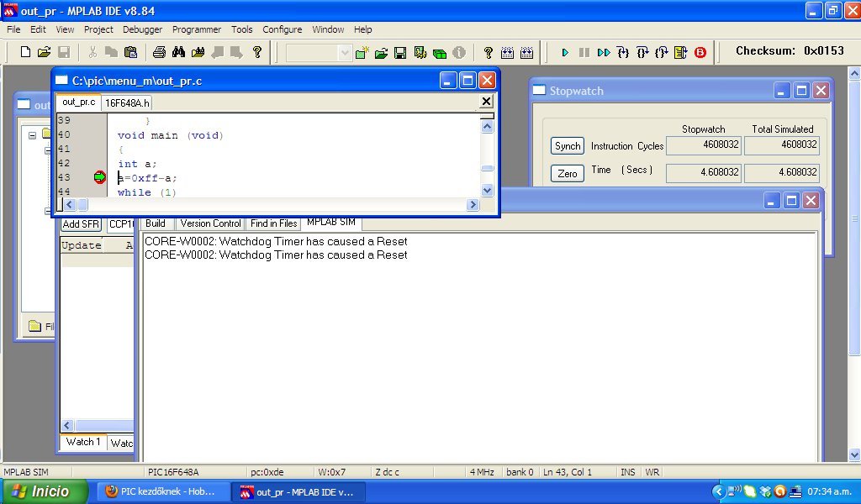Click the Find binoculars icon
Screen dimensions: 861x504
178,52
